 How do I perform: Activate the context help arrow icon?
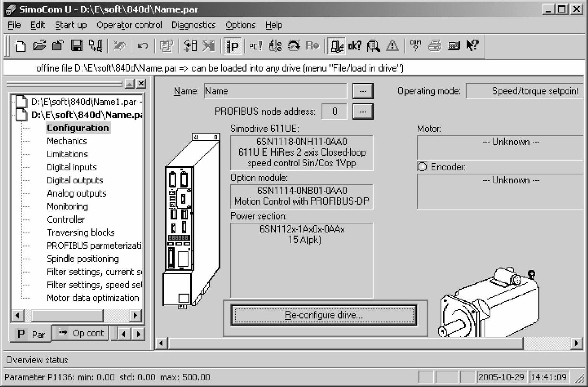click(472, 46)
